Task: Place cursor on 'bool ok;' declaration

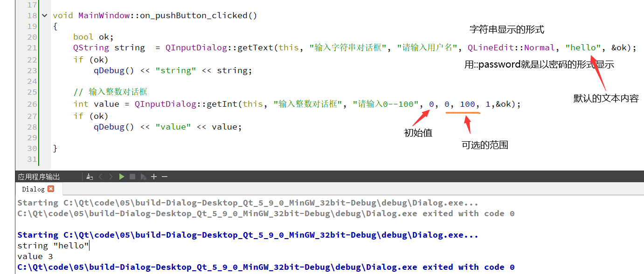Action: (93, 37)
